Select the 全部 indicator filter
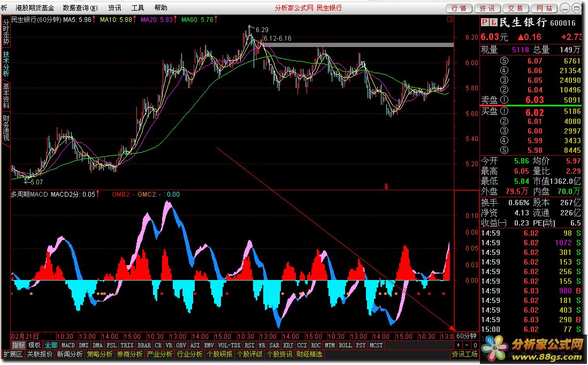This screenshot has height=365, width=588. (51, 345)
